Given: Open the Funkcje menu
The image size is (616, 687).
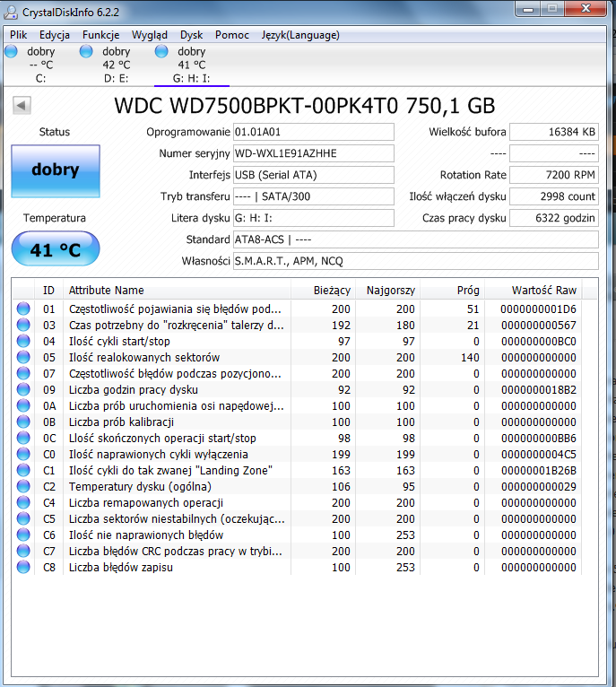Looking at the screenshot, I should tap(100, 35).
